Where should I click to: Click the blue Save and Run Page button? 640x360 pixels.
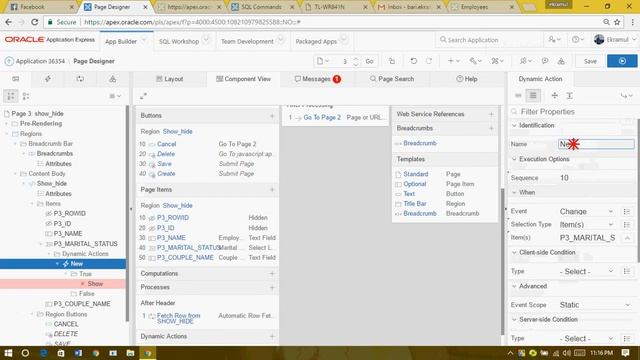coord(622,61)
